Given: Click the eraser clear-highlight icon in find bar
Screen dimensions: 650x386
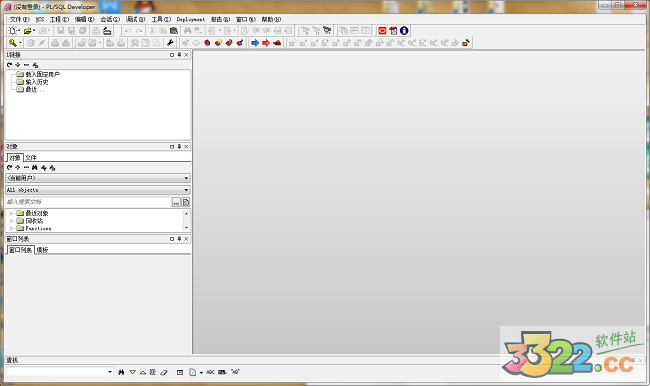Looking at the screenshot, I should [x=164, y=372].
